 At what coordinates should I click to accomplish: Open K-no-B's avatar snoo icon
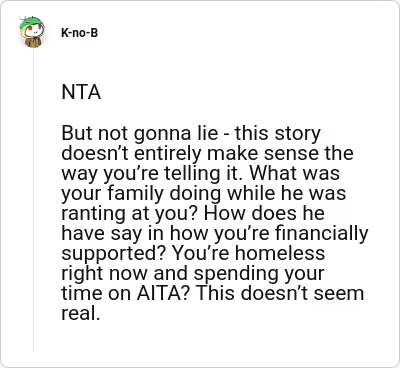coord(32,32)
